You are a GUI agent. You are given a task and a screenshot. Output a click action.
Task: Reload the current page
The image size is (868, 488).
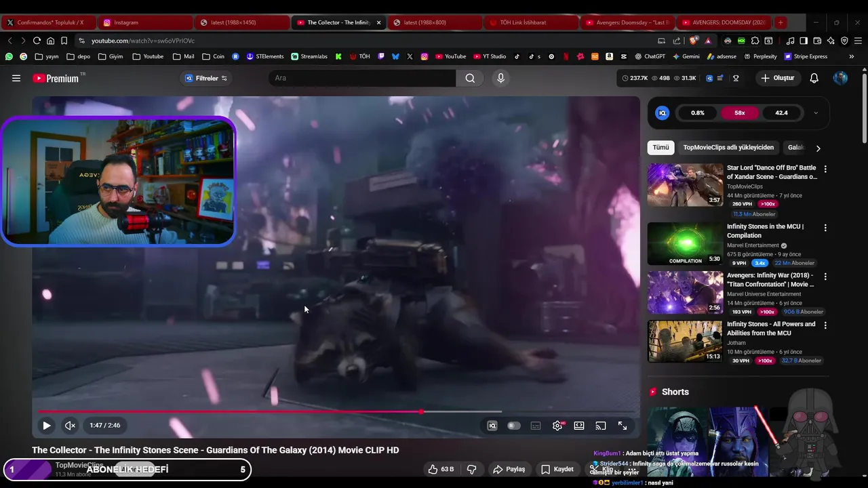pos(37,41)
